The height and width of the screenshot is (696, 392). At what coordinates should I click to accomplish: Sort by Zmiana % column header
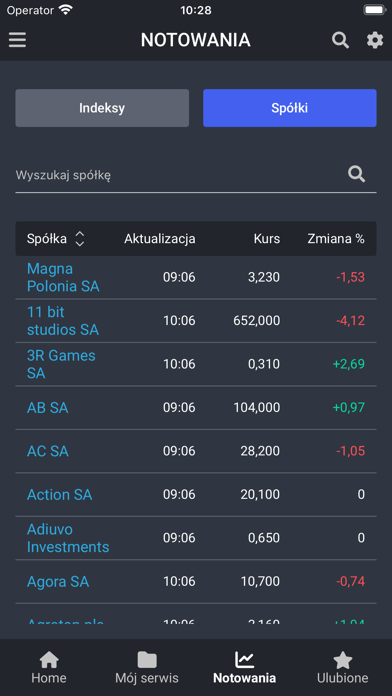[336, 239]
